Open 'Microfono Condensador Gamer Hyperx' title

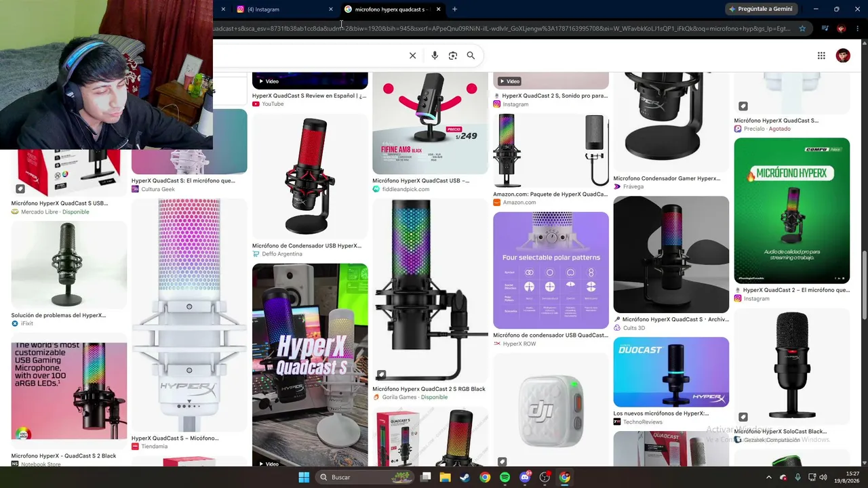coord(667,179)
